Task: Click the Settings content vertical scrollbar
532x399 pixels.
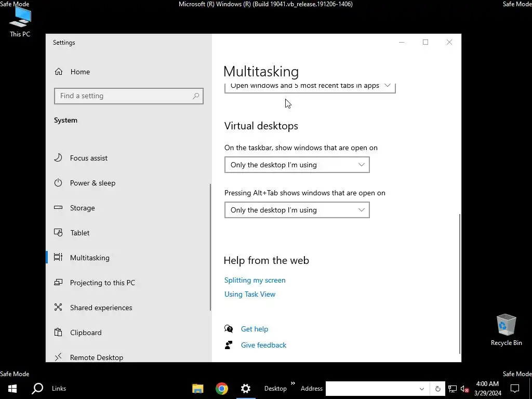Action: click(x=460, y=283)
